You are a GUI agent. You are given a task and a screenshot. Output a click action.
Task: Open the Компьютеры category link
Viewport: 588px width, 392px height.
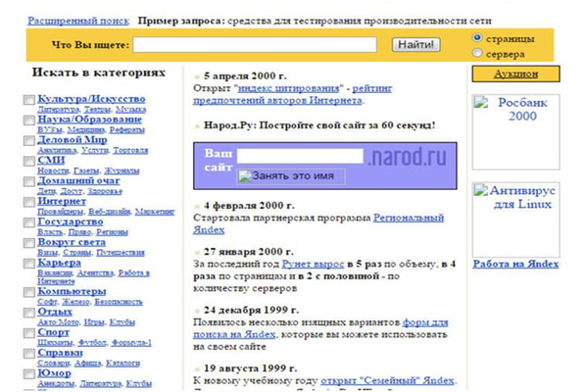coord(72,291)
